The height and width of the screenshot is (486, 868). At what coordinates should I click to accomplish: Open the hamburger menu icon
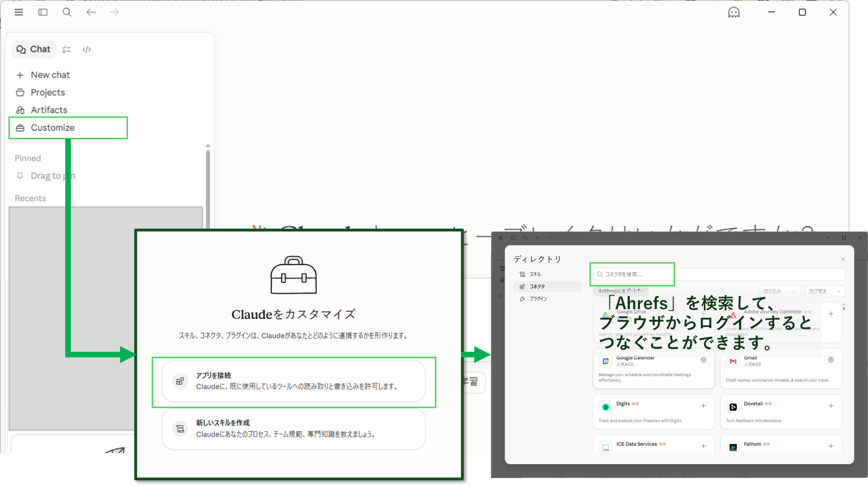(19, 12)
